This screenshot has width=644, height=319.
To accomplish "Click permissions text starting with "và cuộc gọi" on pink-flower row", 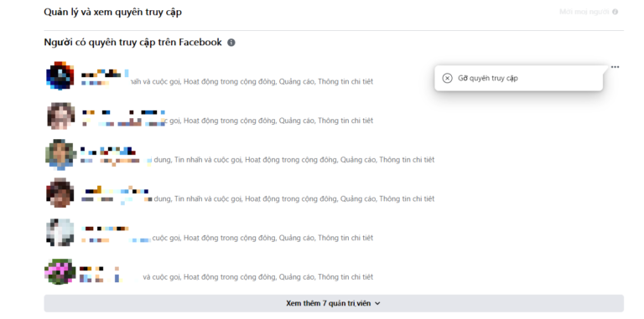I will pos(258,277).
